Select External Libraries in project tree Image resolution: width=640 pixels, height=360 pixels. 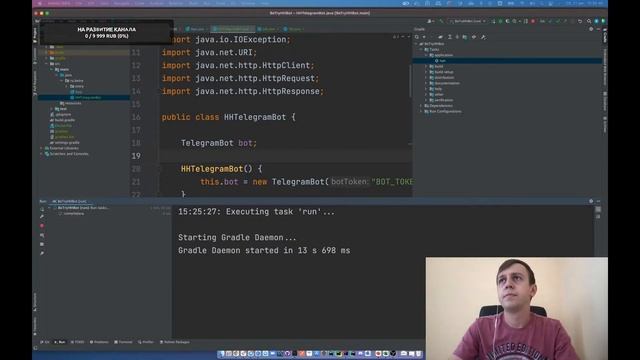click(62, 148)
